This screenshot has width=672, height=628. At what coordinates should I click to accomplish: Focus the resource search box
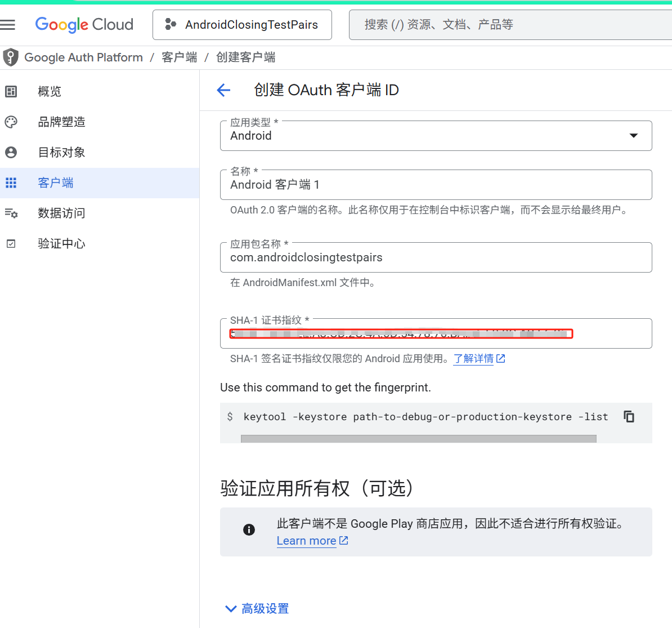pos(510,25)
